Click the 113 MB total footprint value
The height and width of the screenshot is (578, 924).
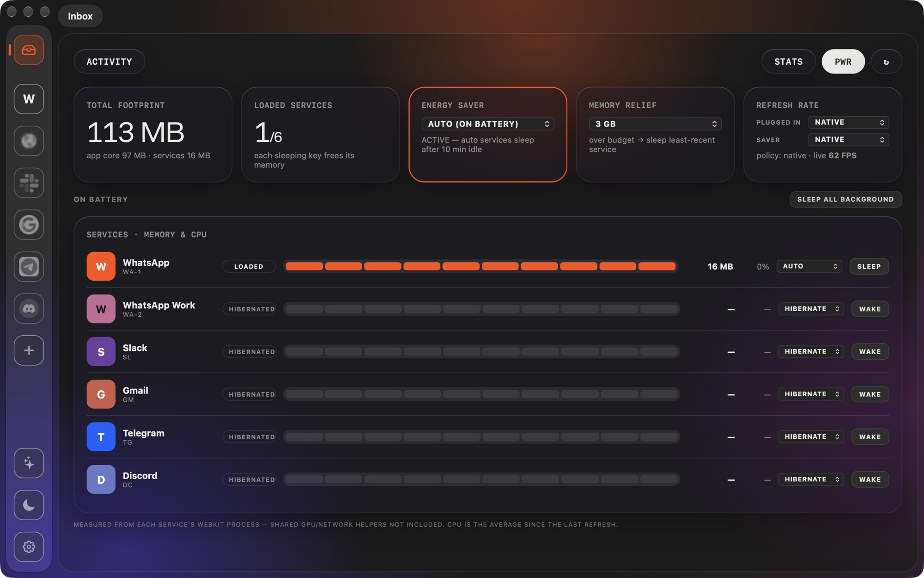click(135, 132)
